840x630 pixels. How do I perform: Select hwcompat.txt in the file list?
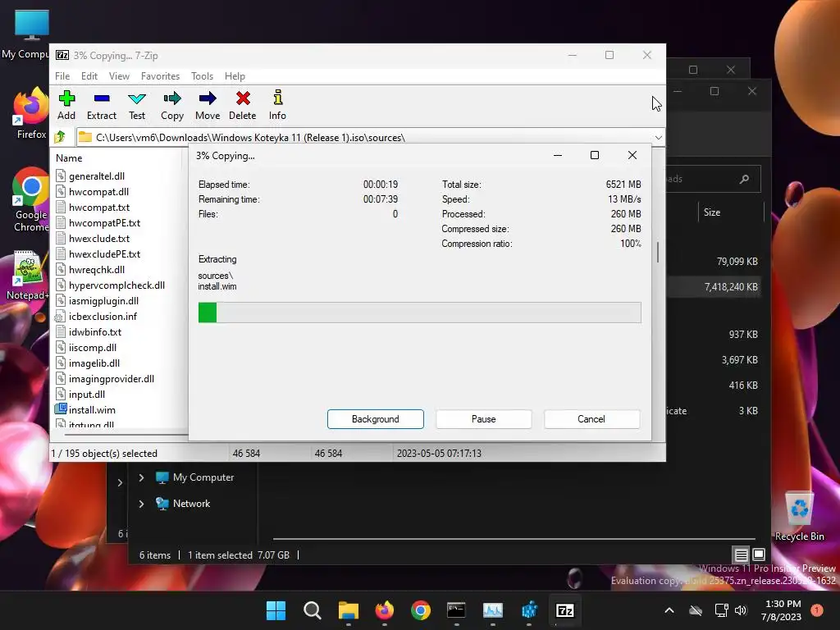click(x=99, y=208)
